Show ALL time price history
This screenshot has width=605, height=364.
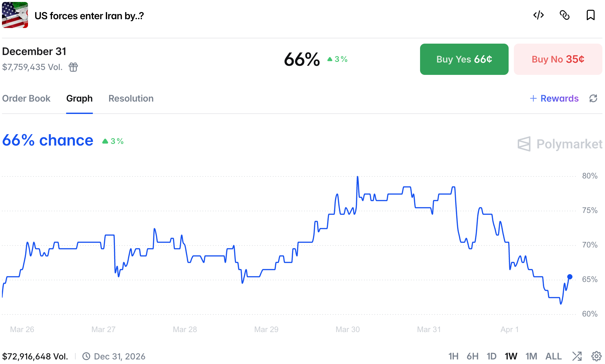click(x=553, y=356)
